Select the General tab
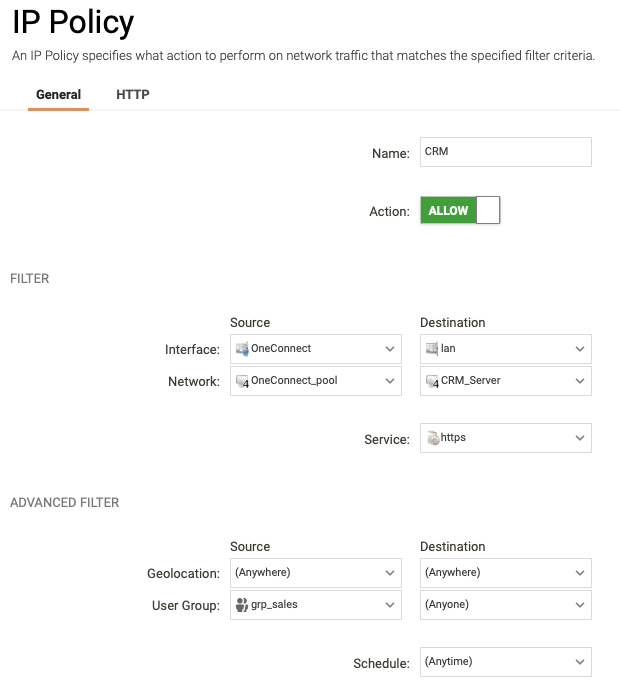This screenshot has width=620, height=693. pyautogui.click(x=58, y=95)
